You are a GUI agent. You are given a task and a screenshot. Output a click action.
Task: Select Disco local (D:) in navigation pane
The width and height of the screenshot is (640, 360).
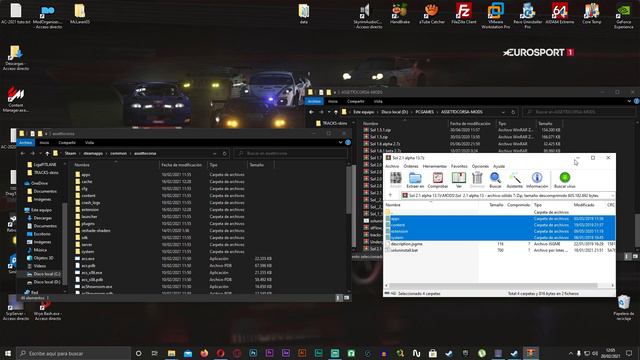click(47, 282)
